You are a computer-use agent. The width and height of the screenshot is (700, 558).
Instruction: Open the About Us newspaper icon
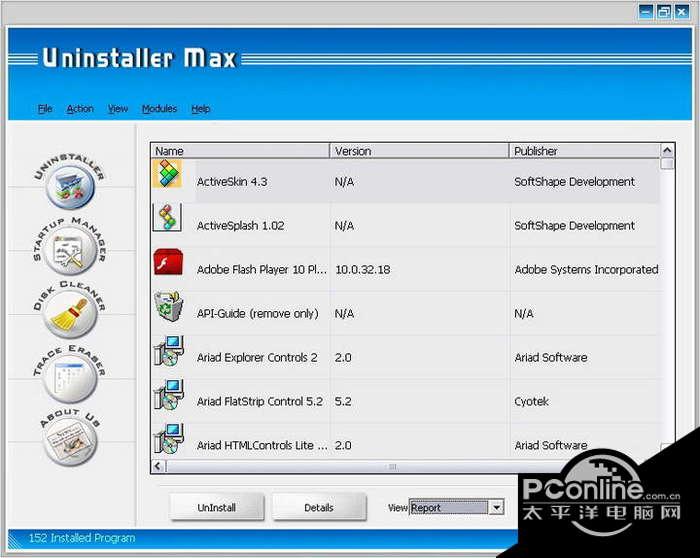pyautogui.click(x=70, y=441)
